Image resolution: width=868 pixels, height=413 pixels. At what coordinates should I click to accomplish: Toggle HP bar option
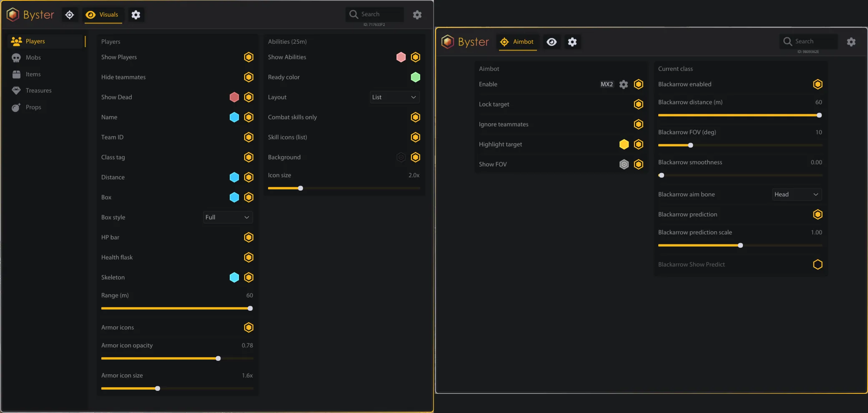tap(249, 237)
